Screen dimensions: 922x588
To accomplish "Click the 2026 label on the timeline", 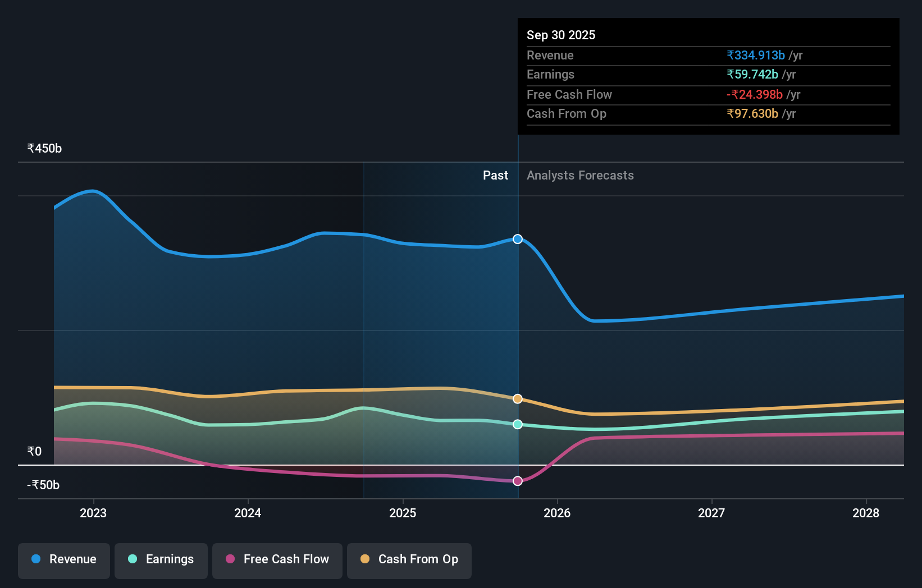I will click(556, 513).
